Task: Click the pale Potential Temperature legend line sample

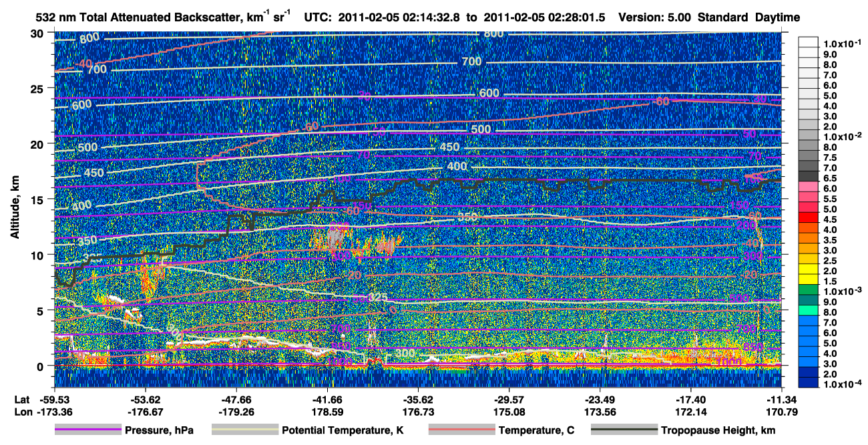Action: pos(244,430)
